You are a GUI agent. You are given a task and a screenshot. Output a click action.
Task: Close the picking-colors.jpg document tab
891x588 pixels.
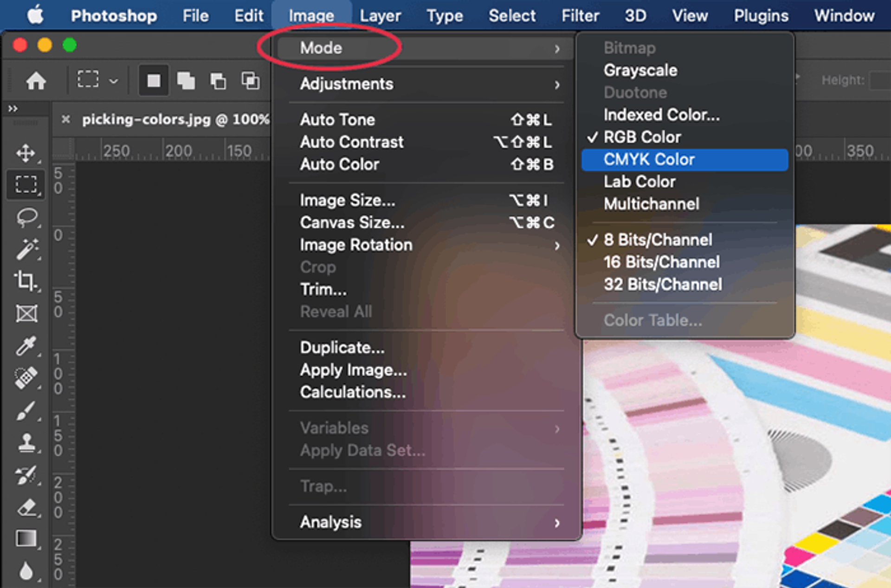(x=66, y=119)
